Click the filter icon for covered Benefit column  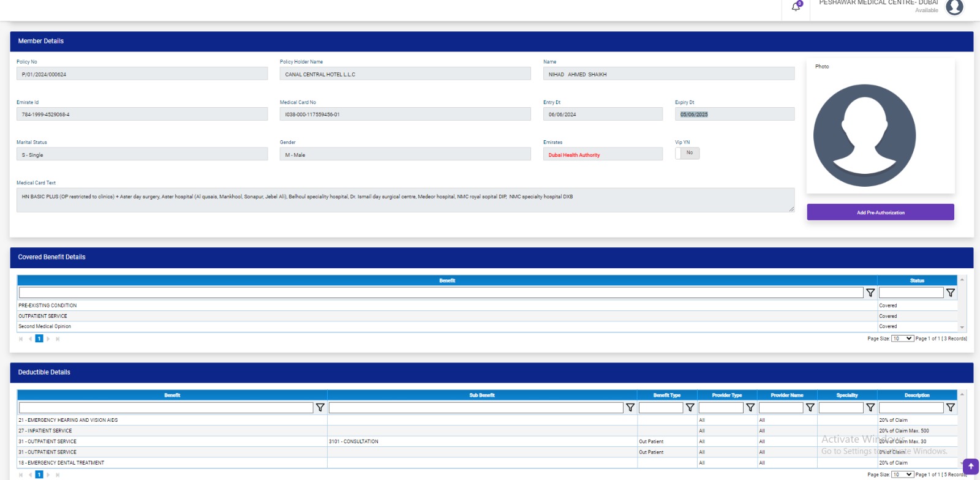(x=870, y=293)
